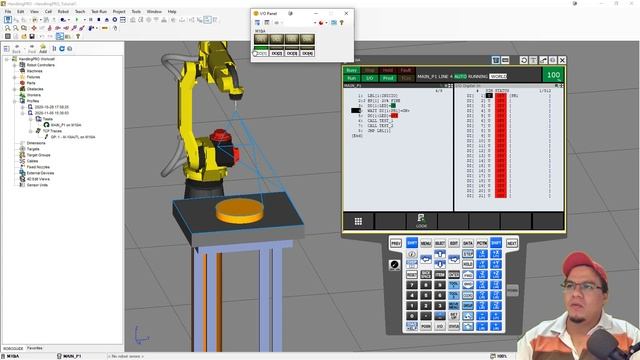Click the Add icon in cell browser

tap(43, 49)
